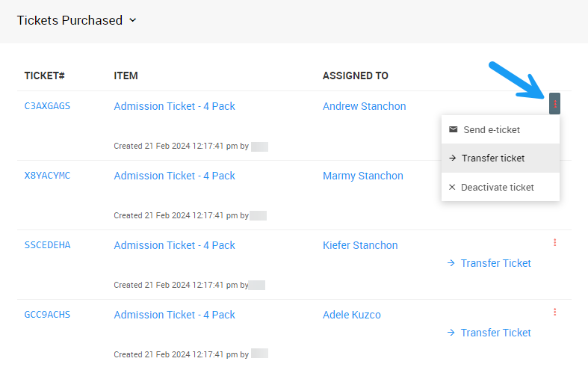Select Deactivate ticket from the menu
The height and width of the screenshot is (382, 588).
[498, 187]
